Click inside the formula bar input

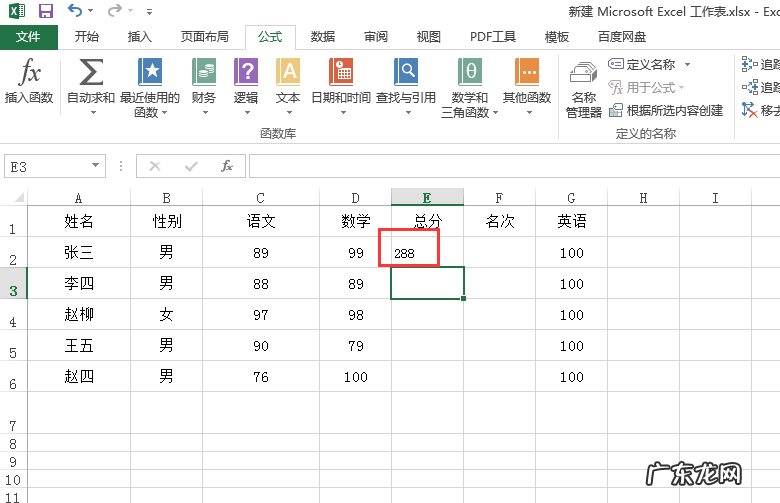tap(514, 166)
